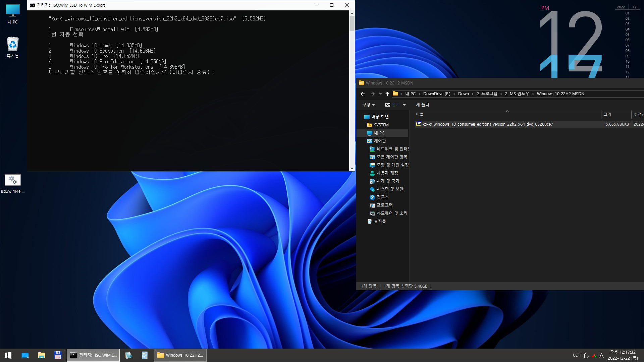This screenshot has width=644, height=362.
Task: Select DownDrive (E:) breadcrumb
Action: [437, 94]
